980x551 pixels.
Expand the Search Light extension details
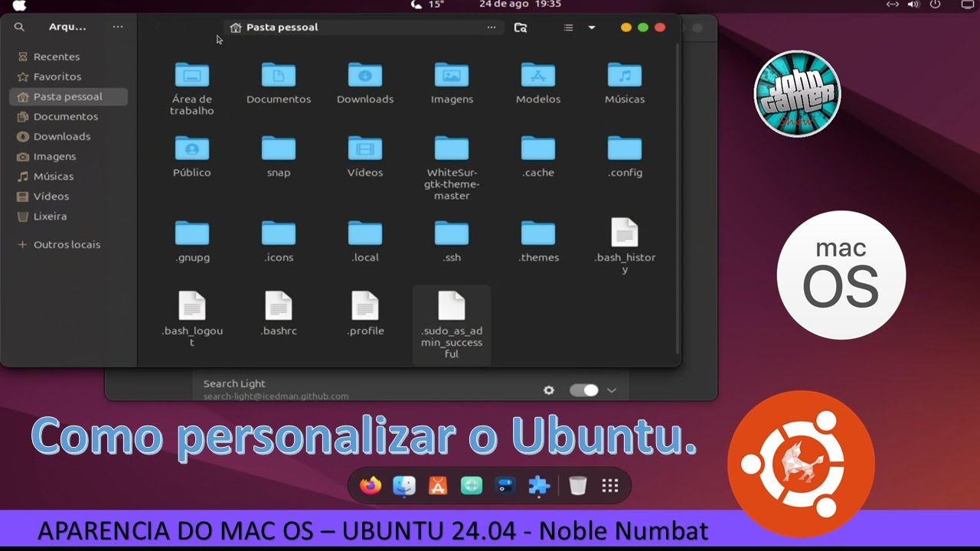(612, 390)
